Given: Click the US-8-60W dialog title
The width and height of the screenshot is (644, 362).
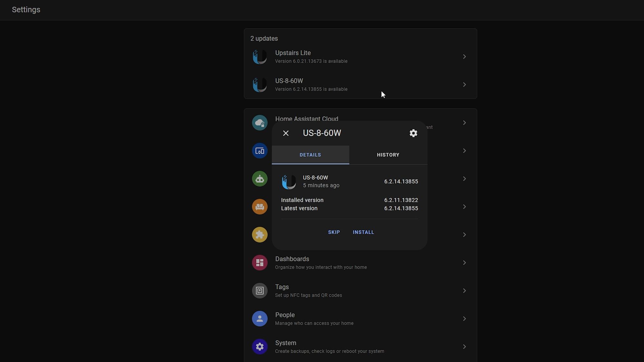Looking at the screenshot, I should pos(322,133).
